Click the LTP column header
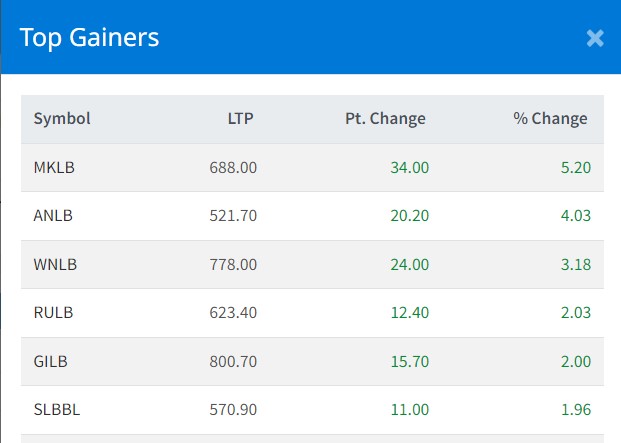 240,119
